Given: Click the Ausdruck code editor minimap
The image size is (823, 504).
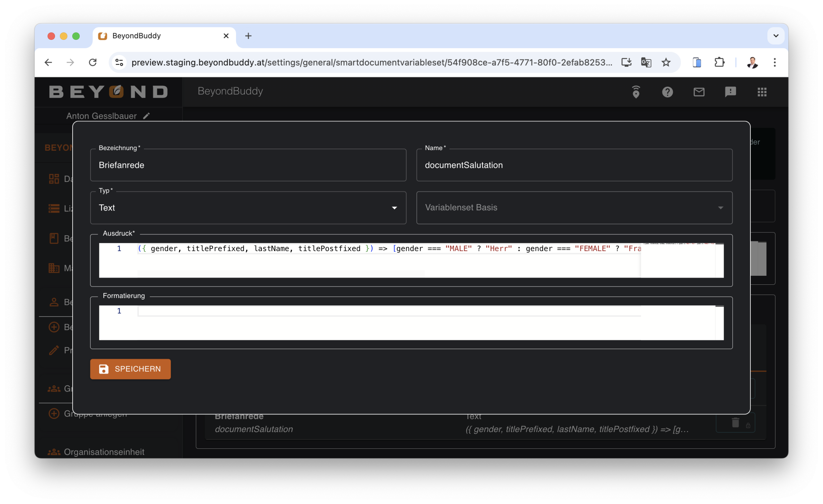Looking at the screenshot, I should tap(678, 260).
